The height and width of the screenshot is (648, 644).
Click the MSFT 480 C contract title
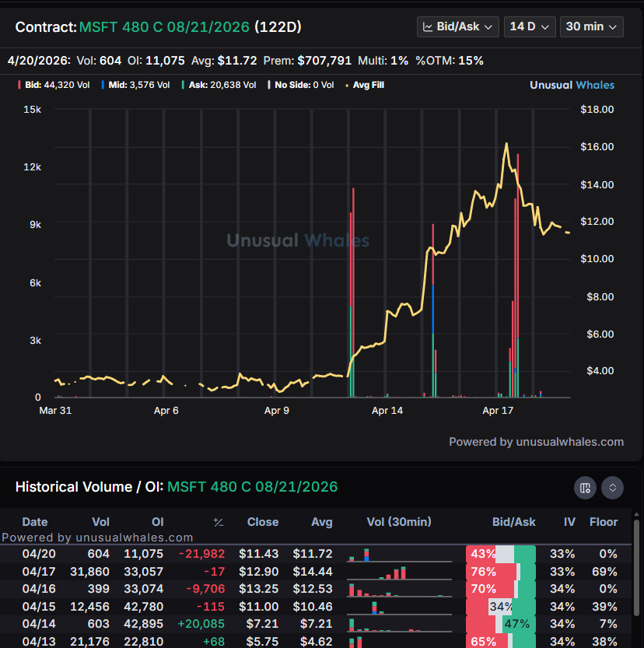click(x=164, y=27)
